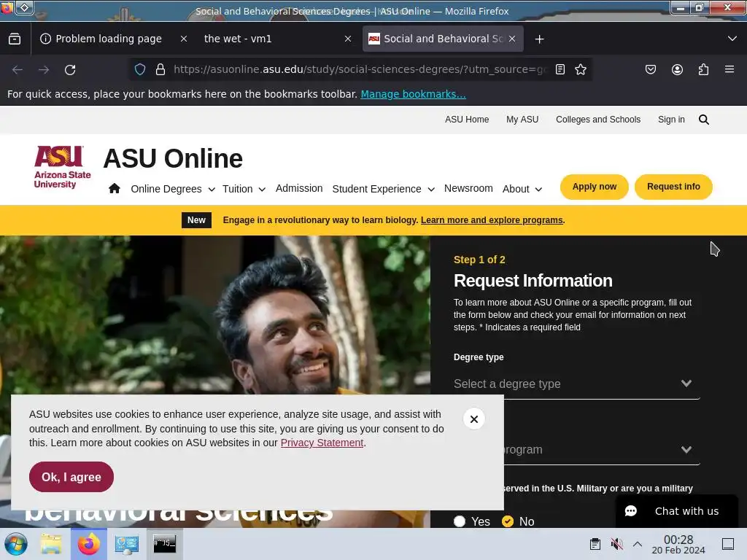Open a new tab with plus icon
747x560 pixels.
[x=539, y=39]
